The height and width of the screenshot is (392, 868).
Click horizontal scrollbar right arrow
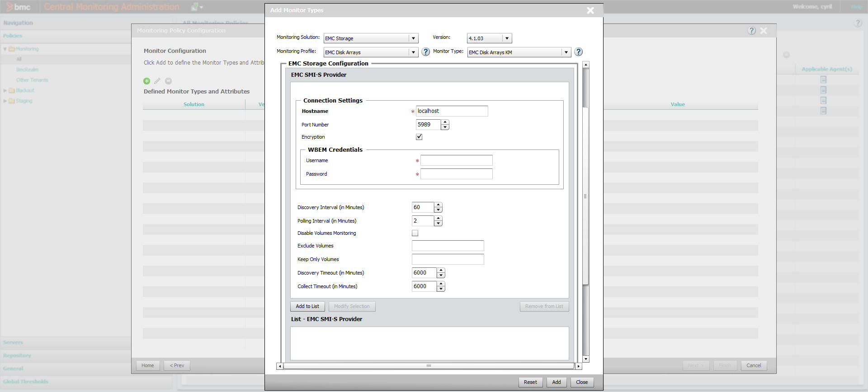[579, 366]
